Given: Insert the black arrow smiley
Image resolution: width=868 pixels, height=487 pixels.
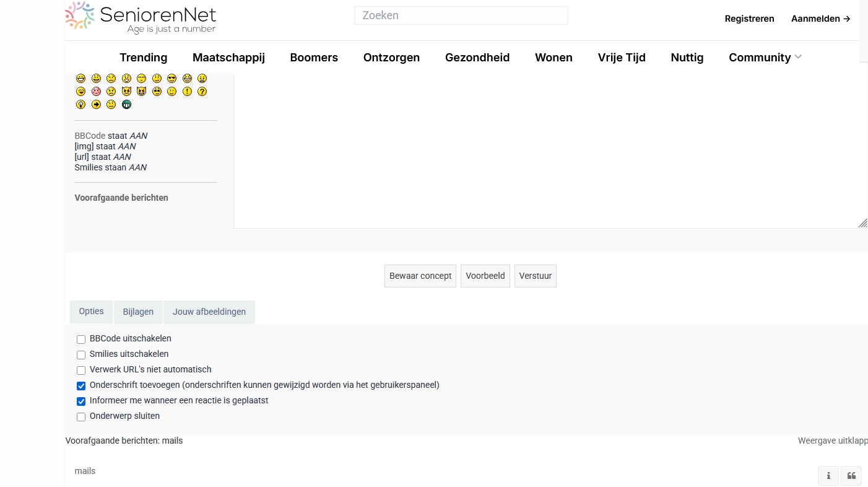Looking at the screenshot, I should (96, 105).
